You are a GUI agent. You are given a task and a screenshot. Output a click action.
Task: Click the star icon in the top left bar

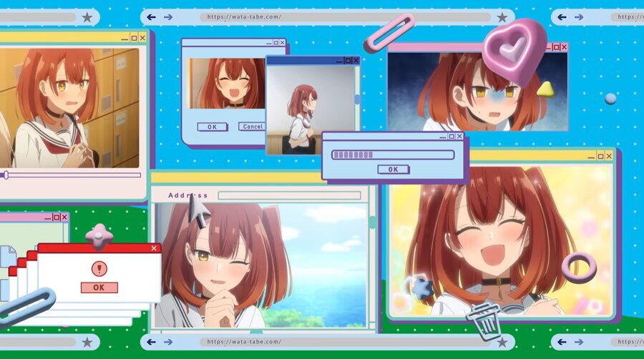pyautogui.click(x=87, y=17)
